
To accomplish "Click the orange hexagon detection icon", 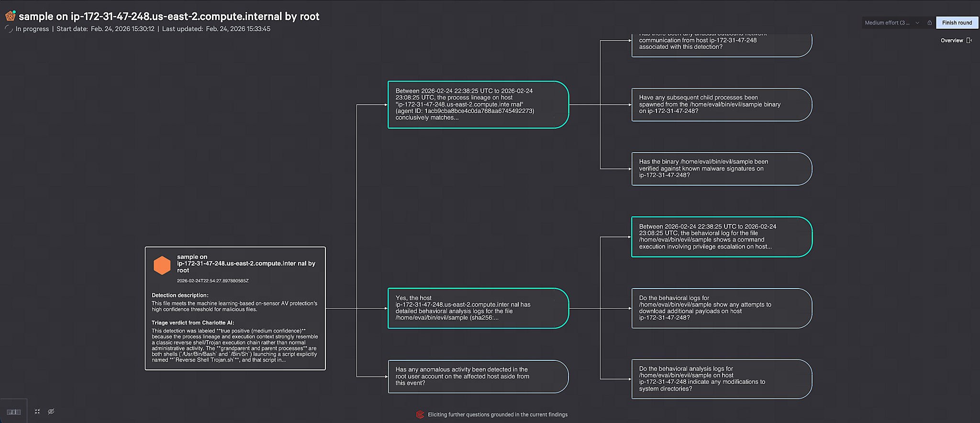I will (x=162, y=265).
